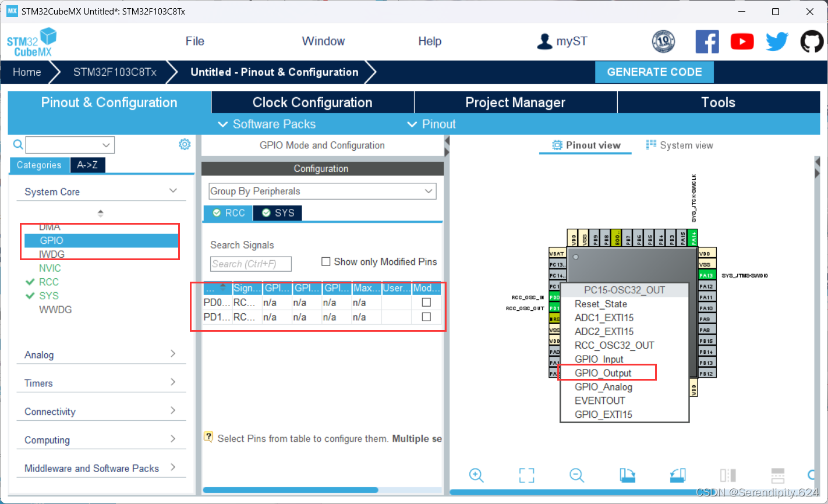The image size is (828, 504).
Task: Select IWDG in System Core list
Action: 52,254
